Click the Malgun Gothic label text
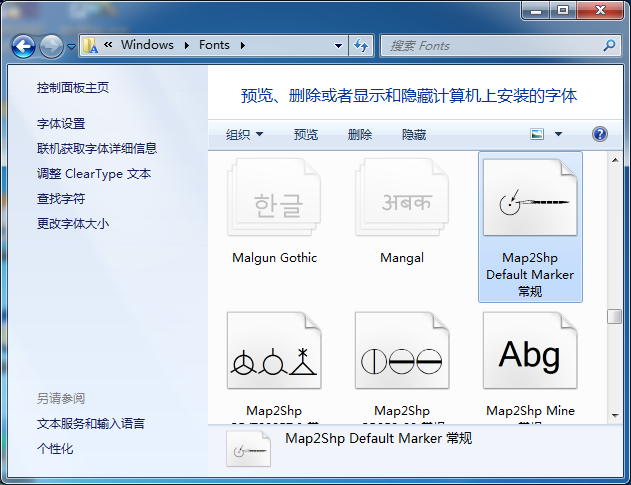The width and height of the screenshot is (631, 485). click(x=274, y=258)
